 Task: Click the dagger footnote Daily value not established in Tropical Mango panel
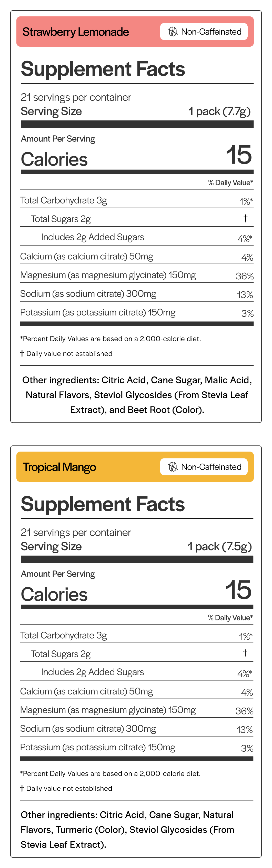coord(66,789)
